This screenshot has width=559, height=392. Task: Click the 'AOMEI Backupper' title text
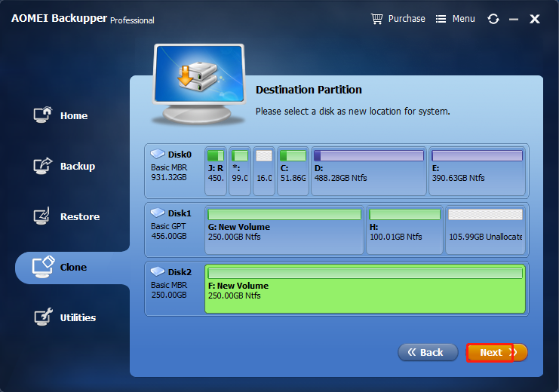click(x=59, y=18)
